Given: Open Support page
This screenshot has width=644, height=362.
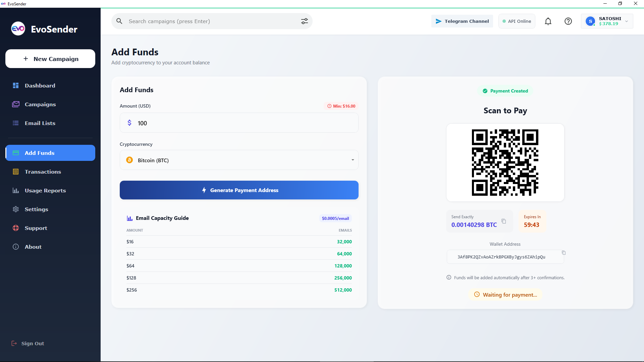Looking at the screenshot, I should [50, 228].
